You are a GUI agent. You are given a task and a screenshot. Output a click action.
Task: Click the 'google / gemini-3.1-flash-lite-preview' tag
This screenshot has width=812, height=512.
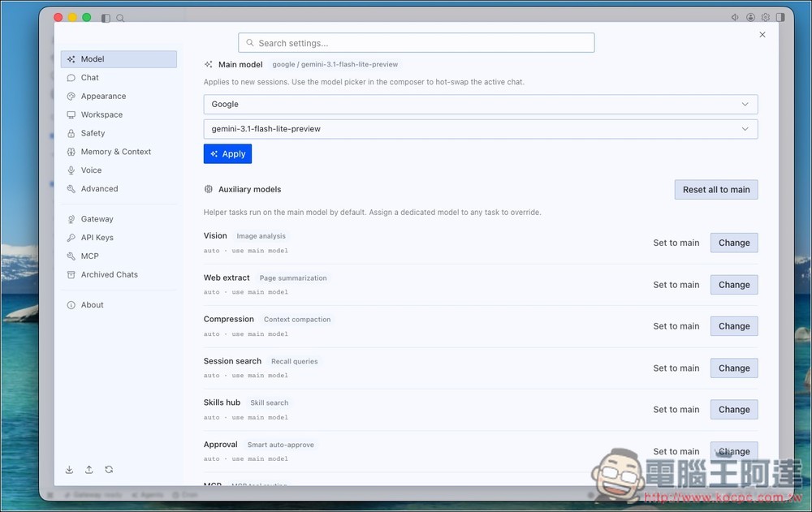(335, 65)
